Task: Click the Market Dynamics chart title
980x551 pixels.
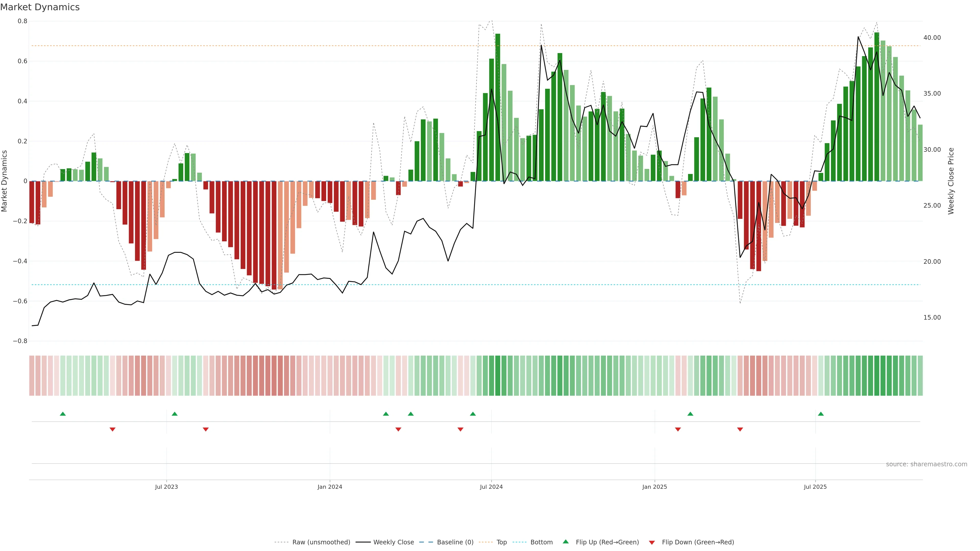Action: coord(40,7)
